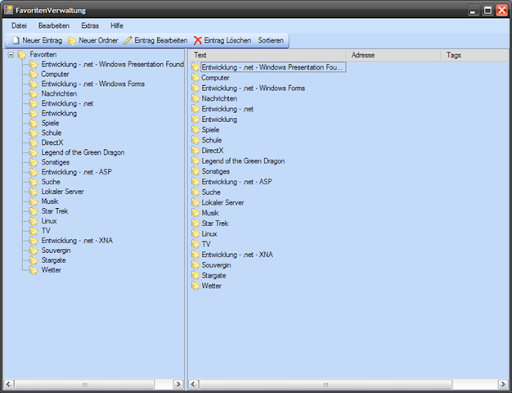Select Lokaler Server in right list
This screenshot has width=512, height=393.
pyautogui.click(x=223, y=202)
